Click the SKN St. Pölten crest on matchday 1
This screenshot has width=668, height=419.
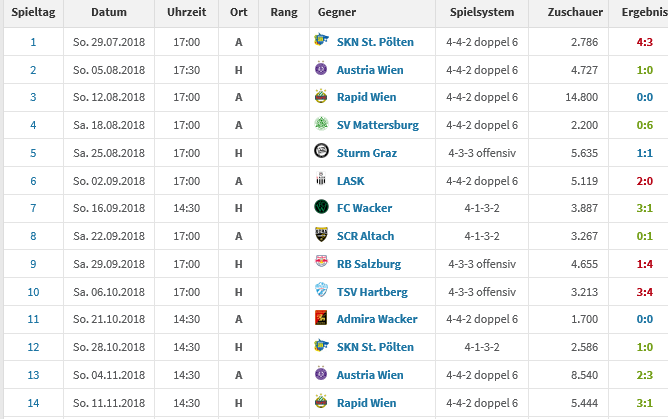coord(321,40)
